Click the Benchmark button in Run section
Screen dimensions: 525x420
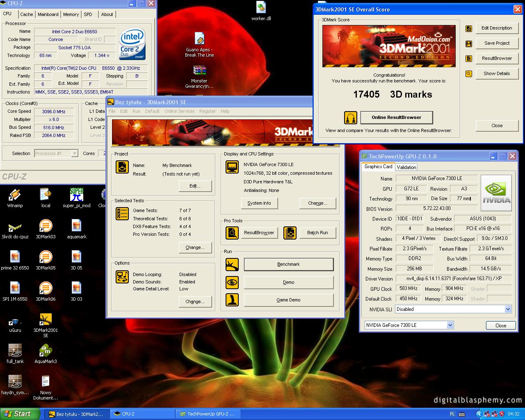tap(289, 264)
